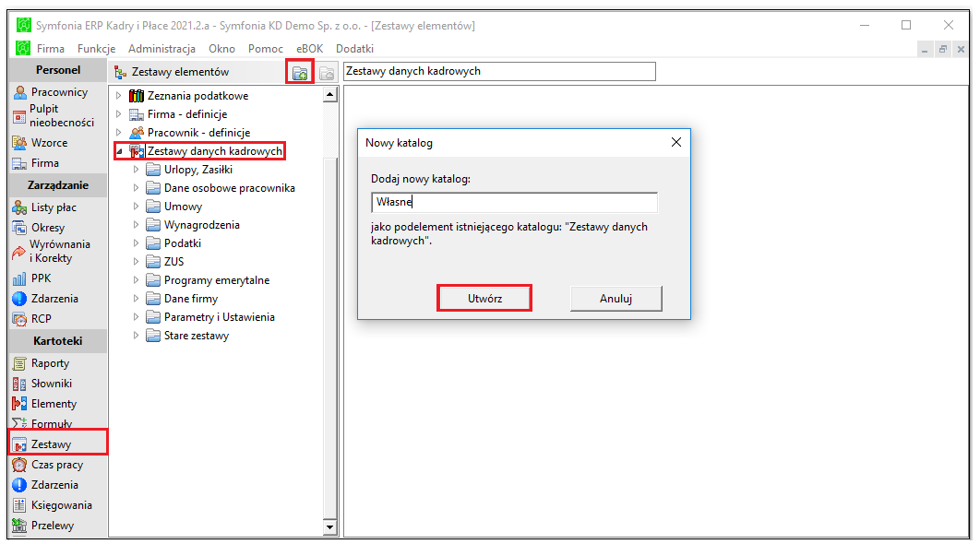This screenshot has height=544, width=980.
Task: Click the add new catalog folder icon
Action: click(x=300, y=73)
